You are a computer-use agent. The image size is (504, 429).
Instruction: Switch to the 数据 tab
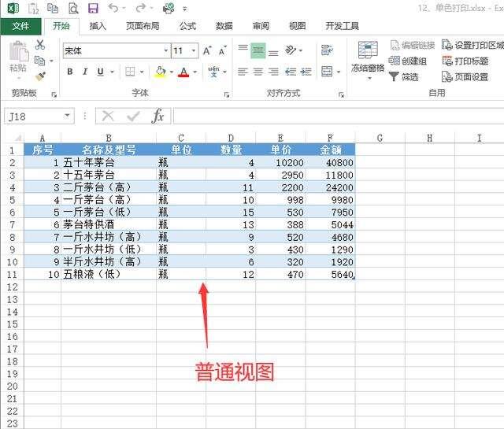224,26
